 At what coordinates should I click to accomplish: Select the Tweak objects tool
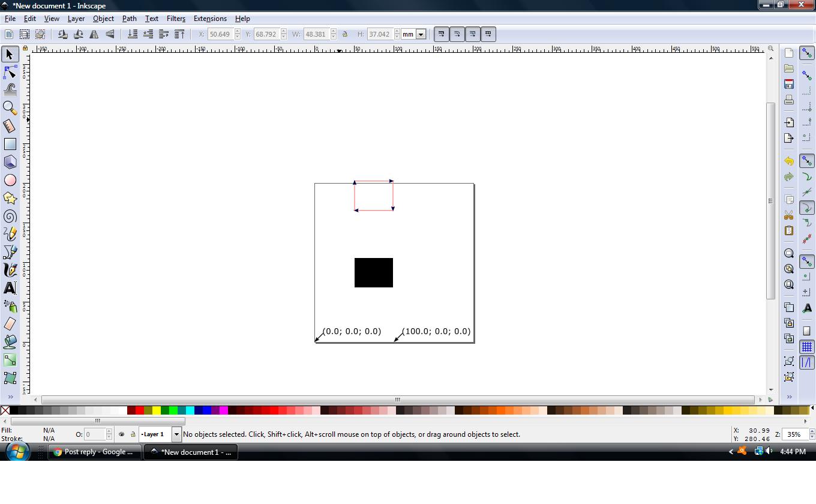[x=10, y=90]
